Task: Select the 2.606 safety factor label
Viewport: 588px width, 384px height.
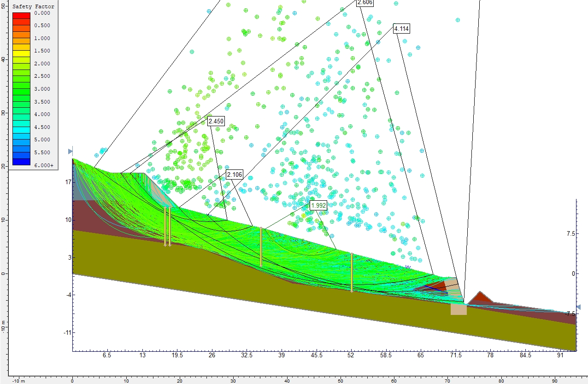Action: coord(365,2)
